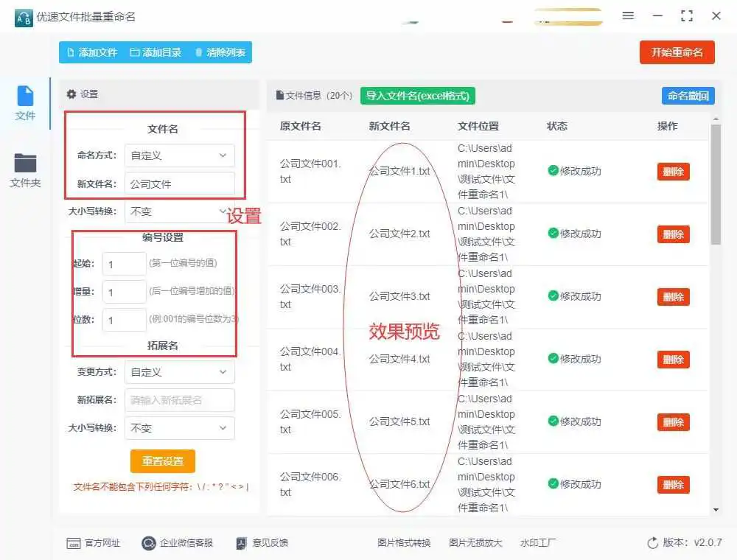
Task: Click the app logo icon in title bar
Action: click(x=24, y=18)
